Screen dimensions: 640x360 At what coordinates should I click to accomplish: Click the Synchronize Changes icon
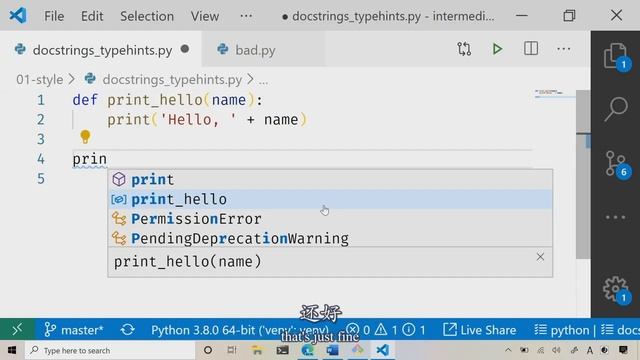tap(127, 330)
